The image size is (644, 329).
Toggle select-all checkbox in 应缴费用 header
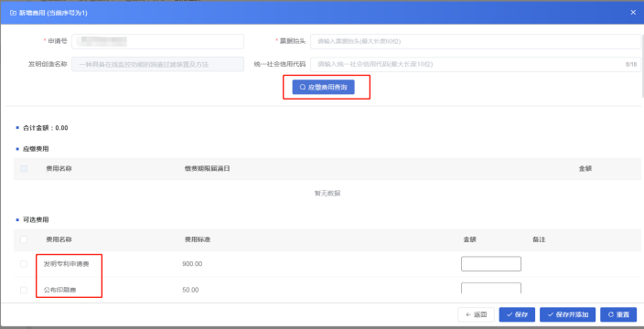click(x=24, y=168)
